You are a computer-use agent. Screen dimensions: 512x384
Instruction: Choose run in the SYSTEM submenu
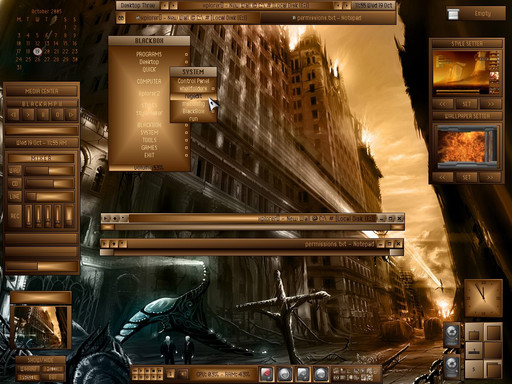tap(193, 119)
